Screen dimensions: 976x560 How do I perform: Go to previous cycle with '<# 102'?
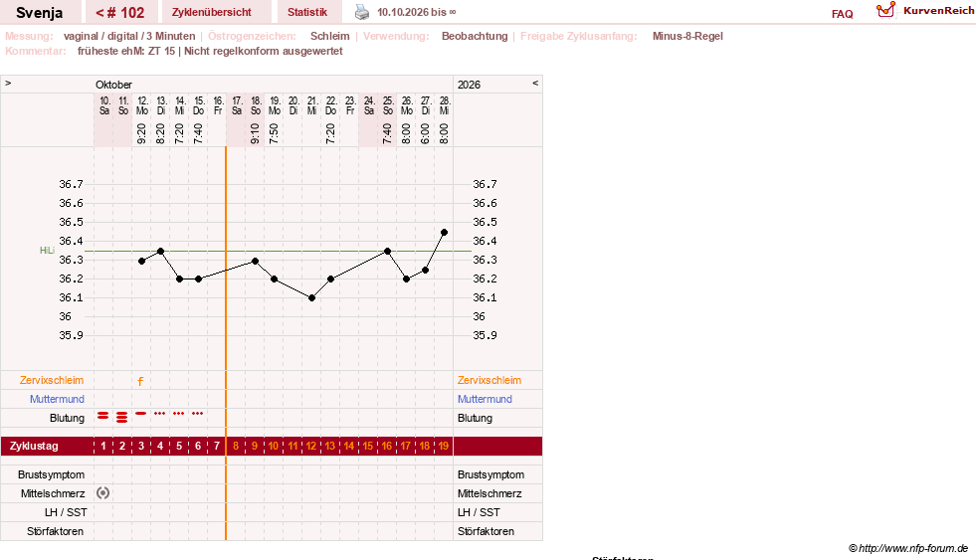(x=120, y=13)
